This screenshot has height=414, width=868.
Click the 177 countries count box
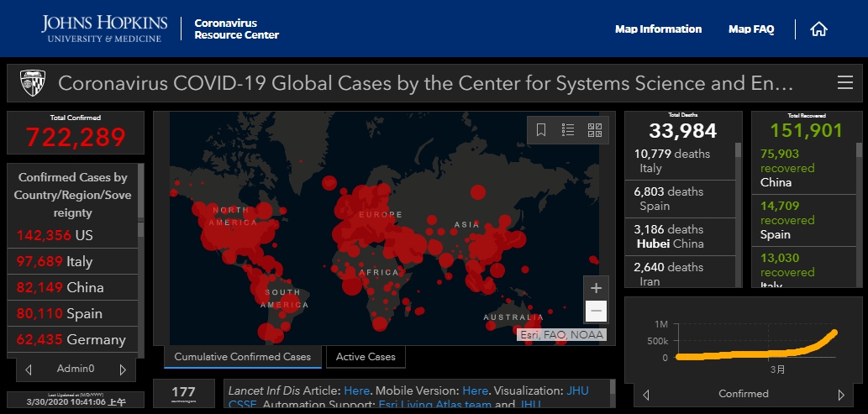click(184, 394)
